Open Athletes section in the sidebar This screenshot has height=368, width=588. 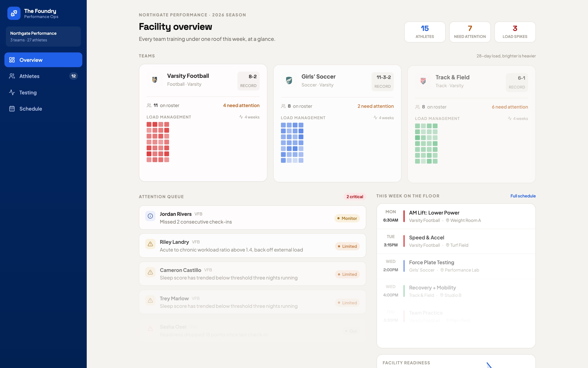coord(43,76)
